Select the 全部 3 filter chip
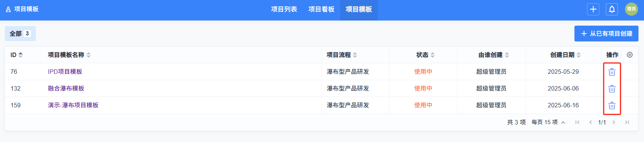 [x=20, y=34]
